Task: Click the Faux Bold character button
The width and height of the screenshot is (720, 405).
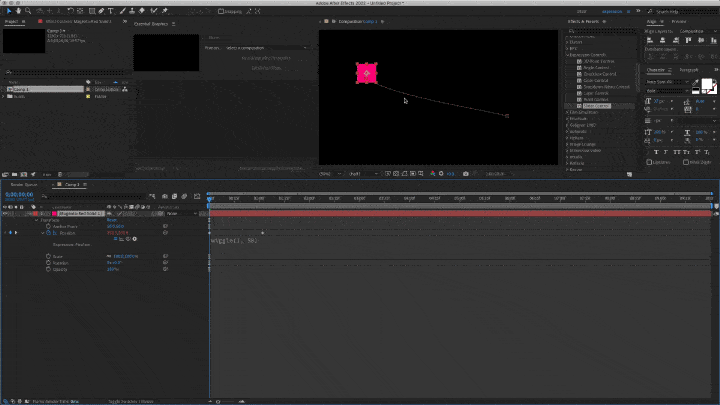Action: coord(656,152)
